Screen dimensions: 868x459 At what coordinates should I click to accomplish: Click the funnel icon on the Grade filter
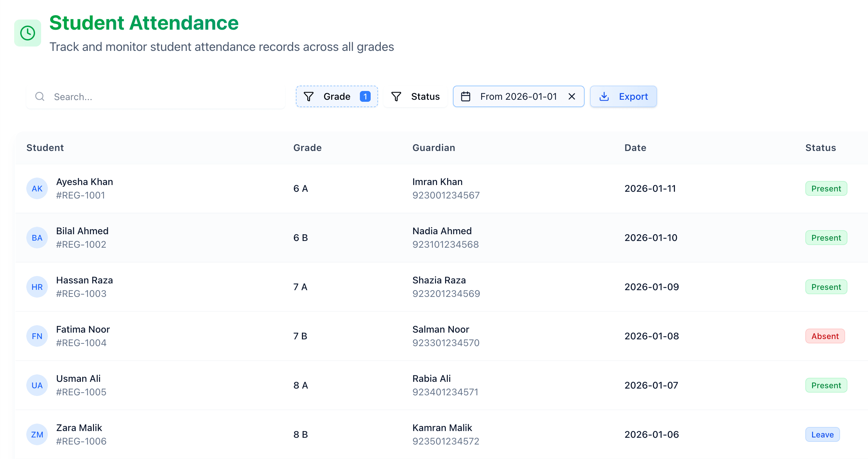tap(309, 96)
